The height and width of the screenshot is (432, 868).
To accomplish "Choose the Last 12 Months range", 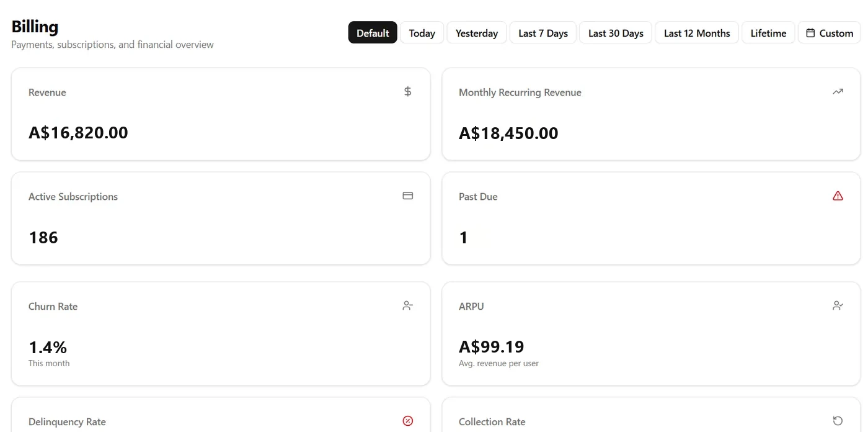I will (x=697, y=33).
